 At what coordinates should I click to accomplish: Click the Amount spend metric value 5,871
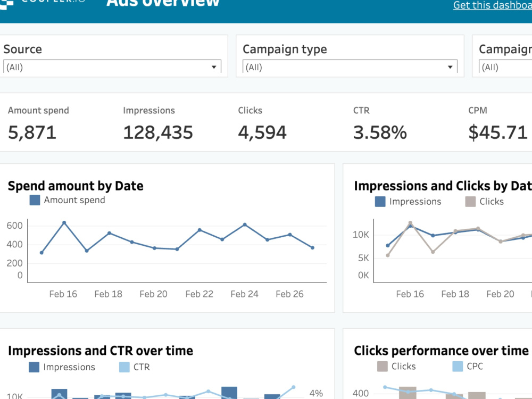(32, 132)
